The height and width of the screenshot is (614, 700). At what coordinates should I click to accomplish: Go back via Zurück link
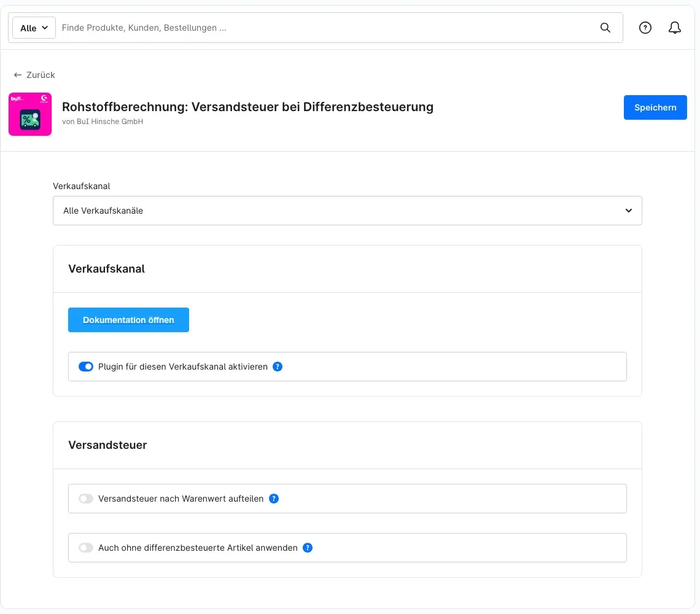34,75
